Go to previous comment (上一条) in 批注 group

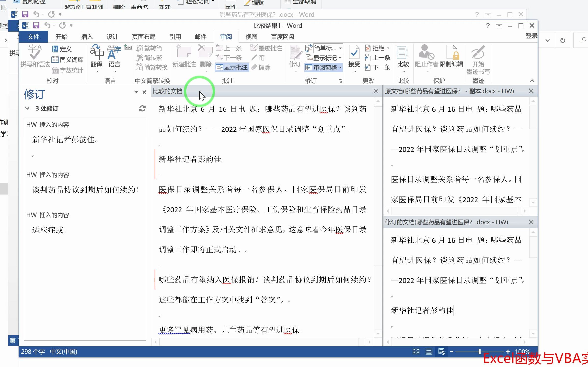pos(229,48)
